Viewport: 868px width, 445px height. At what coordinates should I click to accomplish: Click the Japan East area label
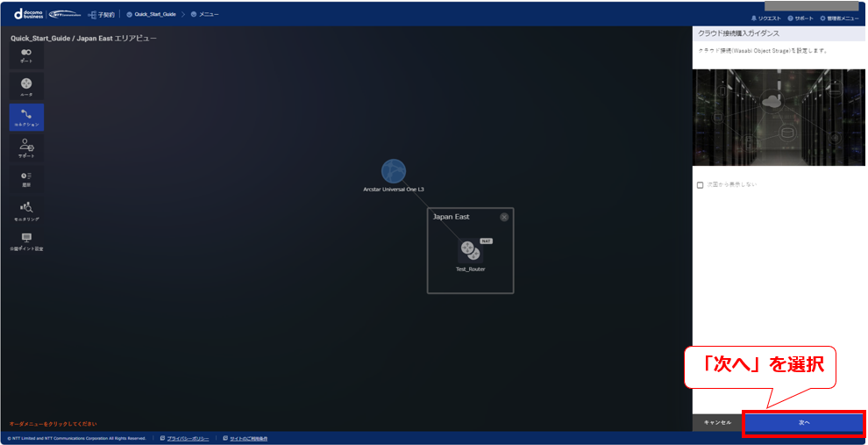(x=452, y=217)
